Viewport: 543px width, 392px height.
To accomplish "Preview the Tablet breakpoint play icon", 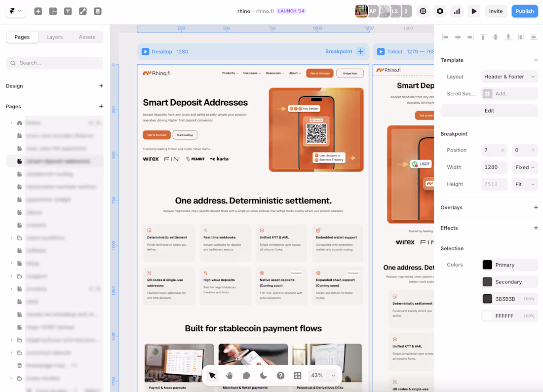I will [381, 52].
